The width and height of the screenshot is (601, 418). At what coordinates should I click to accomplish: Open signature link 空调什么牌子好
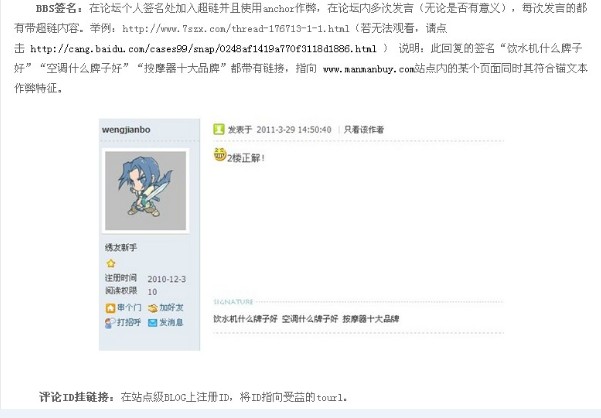tap(310, 319)
